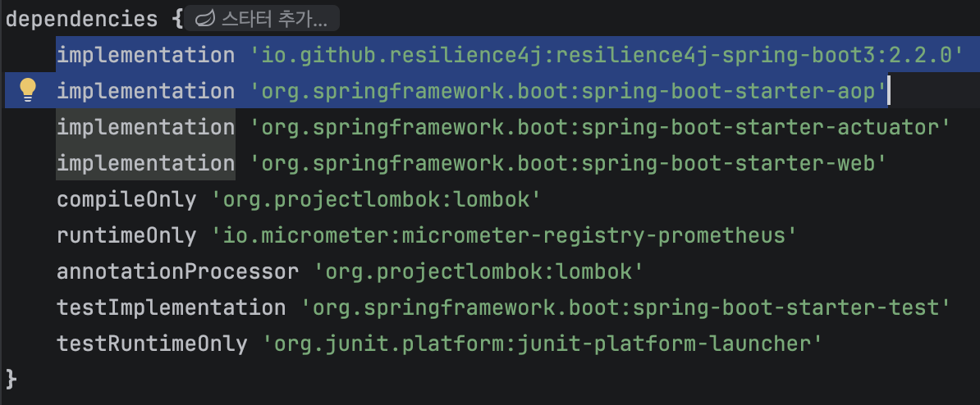The width and height of the screenshot is (980, 405).
Task: Click 'implementation' keyword on the starter-web line
Action: click(x=145, y=163)
